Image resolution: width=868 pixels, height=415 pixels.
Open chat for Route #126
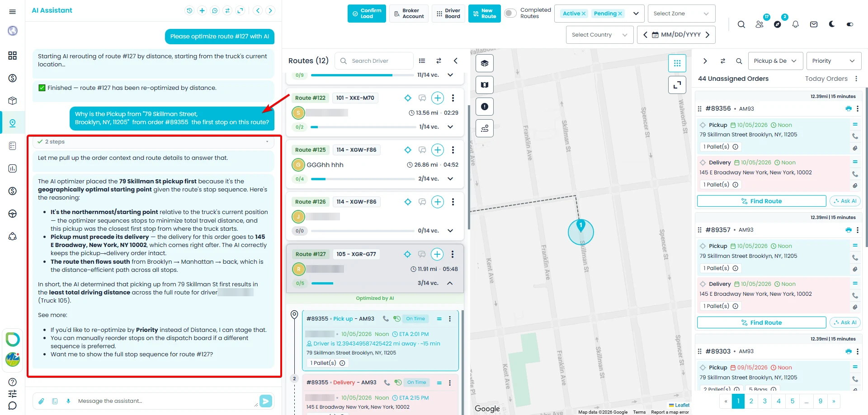[x=422, y=202]
